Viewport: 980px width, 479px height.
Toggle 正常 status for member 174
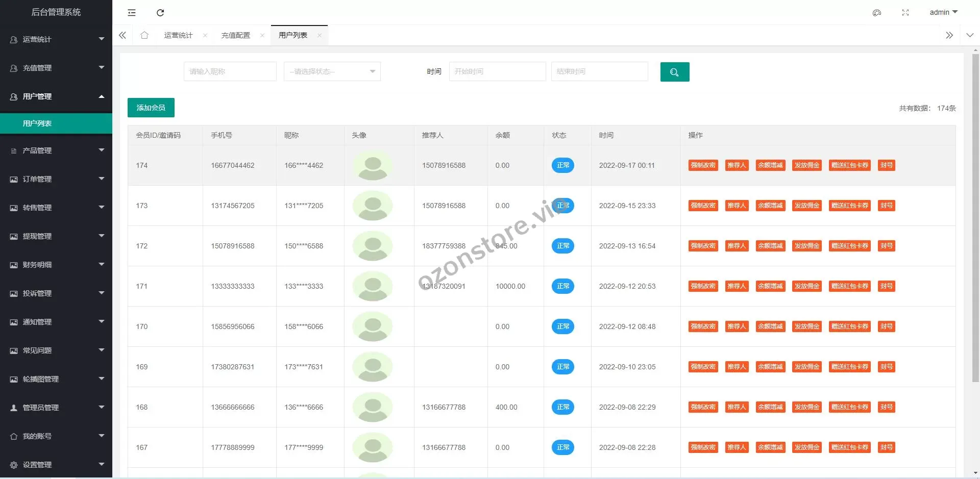[x=562, y=165]
